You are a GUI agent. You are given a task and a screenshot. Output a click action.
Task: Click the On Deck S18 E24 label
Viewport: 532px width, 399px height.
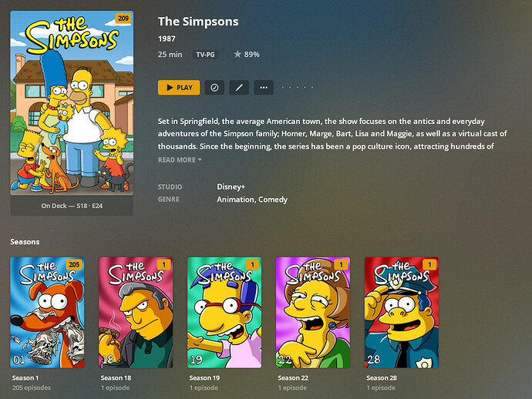pyautogui.click(x=72, y=206)
